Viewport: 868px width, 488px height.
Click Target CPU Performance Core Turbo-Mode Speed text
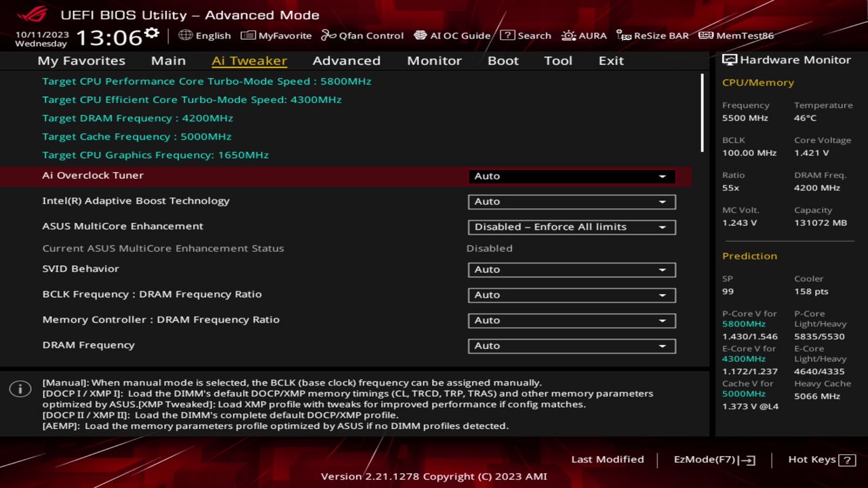207,81
